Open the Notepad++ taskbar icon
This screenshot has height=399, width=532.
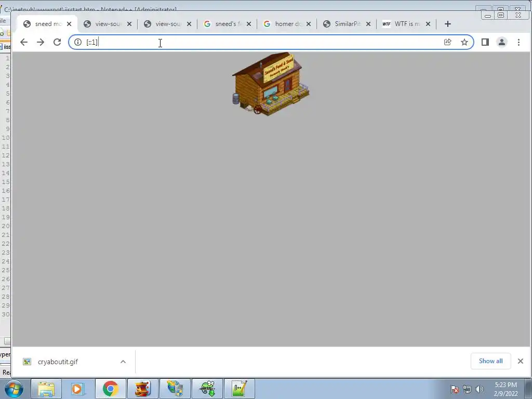point(239,389)
